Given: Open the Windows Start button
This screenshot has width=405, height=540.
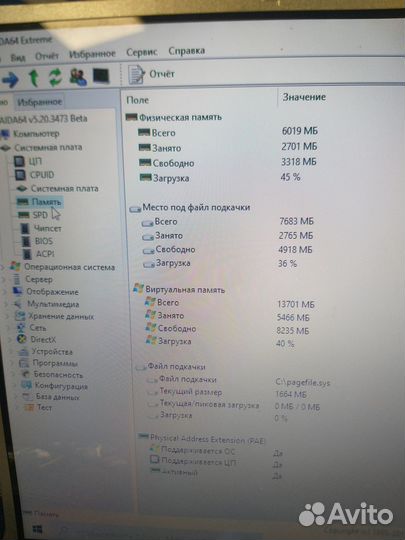Looking at the screenshot, I should pyautogui.click(x=37, y=529).
